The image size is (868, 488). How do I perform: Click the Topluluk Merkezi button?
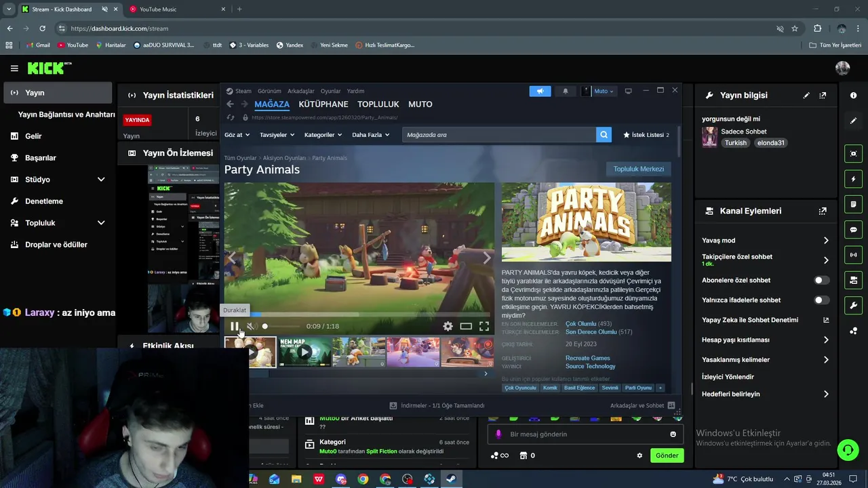(x=639, y=169)
